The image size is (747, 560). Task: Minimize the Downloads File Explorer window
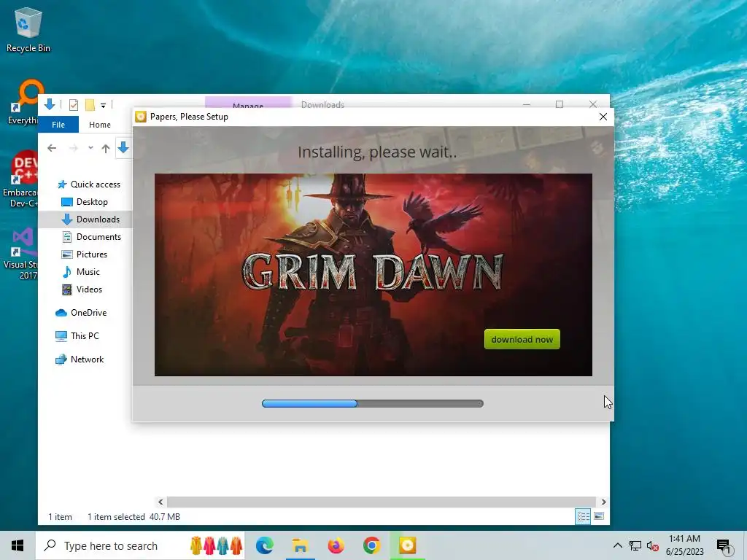click(x=527, y=104)
